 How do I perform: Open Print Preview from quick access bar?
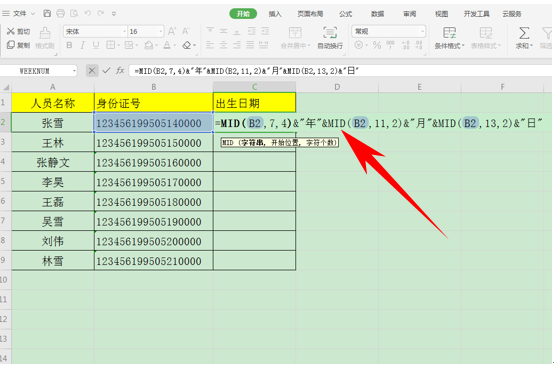pyautogui.click(x=74, y=13)
